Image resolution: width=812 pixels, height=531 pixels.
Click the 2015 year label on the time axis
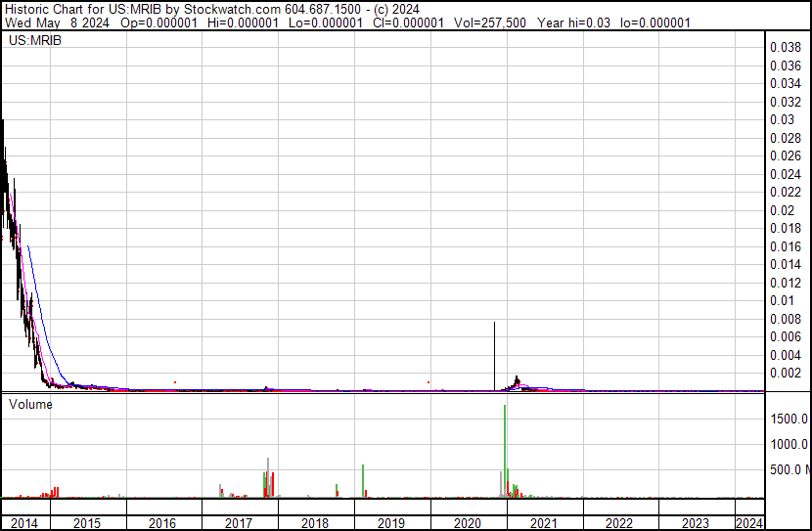point(86,523)
